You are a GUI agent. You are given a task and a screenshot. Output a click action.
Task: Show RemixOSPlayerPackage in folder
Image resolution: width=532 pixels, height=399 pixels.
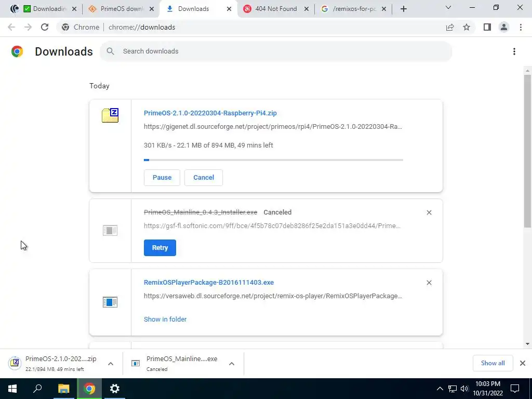(x=165, y=320)
